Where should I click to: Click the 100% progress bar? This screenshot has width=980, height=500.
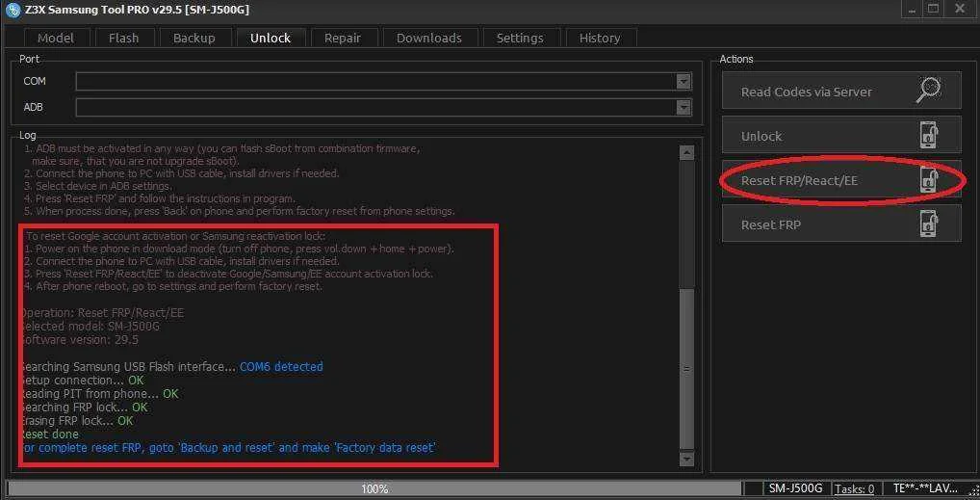[375, 488]
